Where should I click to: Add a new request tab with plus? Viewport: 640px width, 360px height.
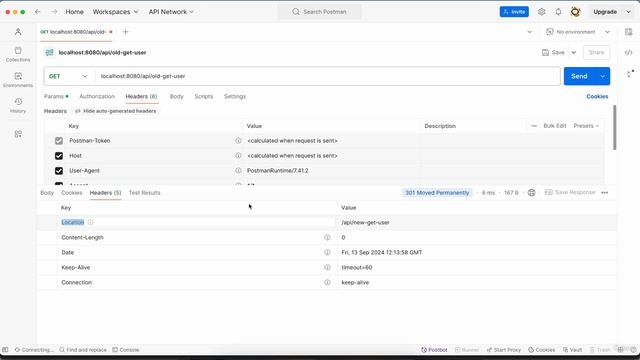[125, 32]
